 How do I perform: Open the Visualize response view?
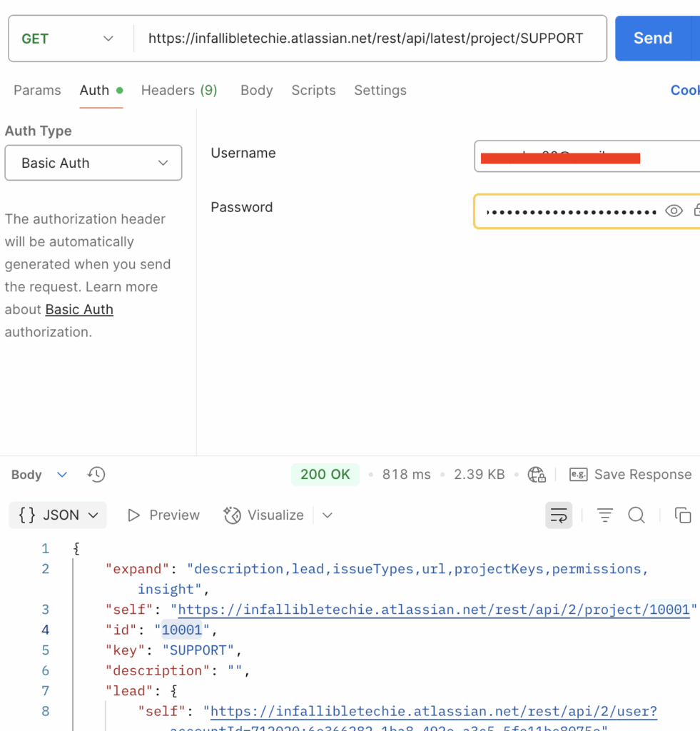pyautogui.click(x=264, y=515)
